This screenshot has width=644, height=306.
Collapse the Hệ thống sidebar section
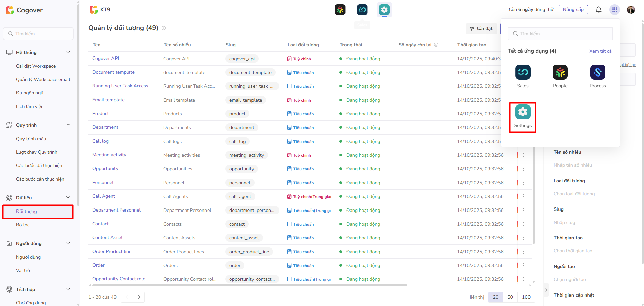68,52
